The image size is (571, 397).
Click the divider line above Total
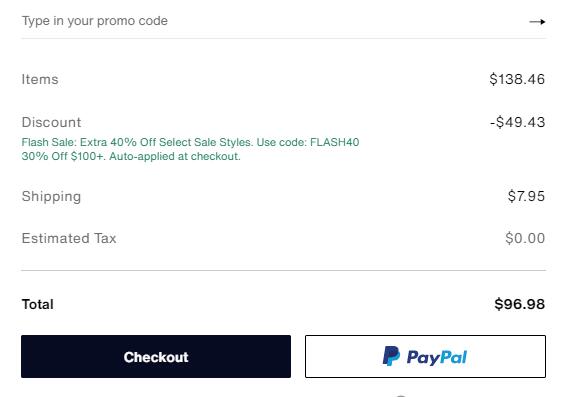(283, 270)
